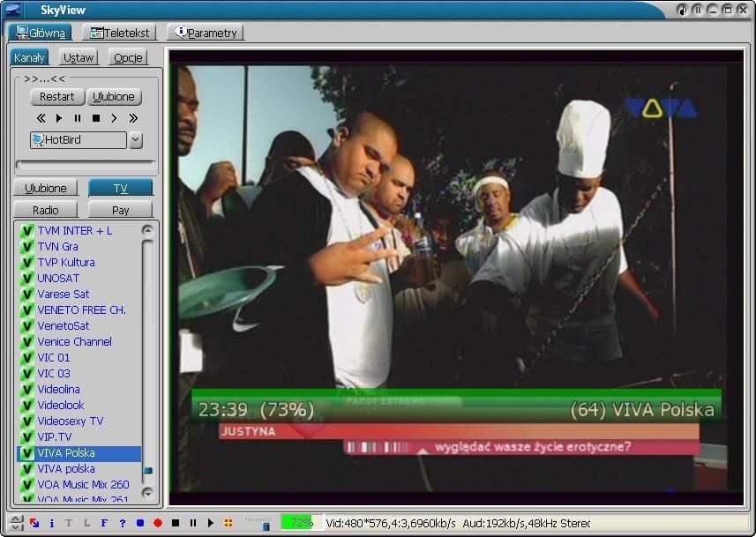Viewport: 756px width, 537px height.
Task: Click the empty progress bar below HotBird
Action: tap(86, 165)
